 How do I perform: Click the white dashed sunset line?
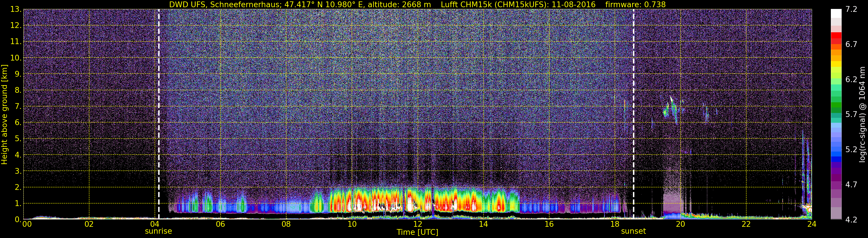click(x=633, y=114)
